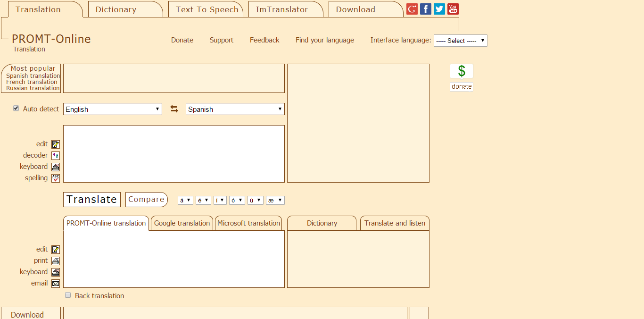Enable the Back translation checkbox
Image resolution: width=644 pixels, height=319 pixels.
tap(68, 295)
